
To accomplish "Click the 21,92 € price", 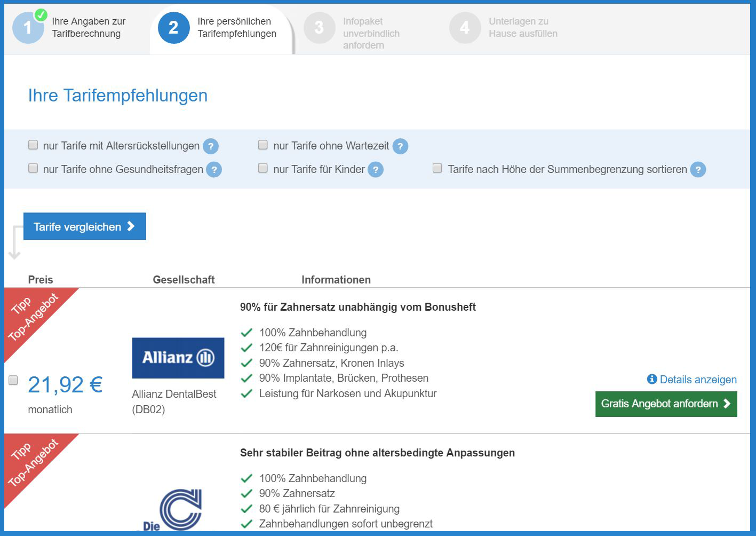I will pyautogui.click(x=65, y=384).
